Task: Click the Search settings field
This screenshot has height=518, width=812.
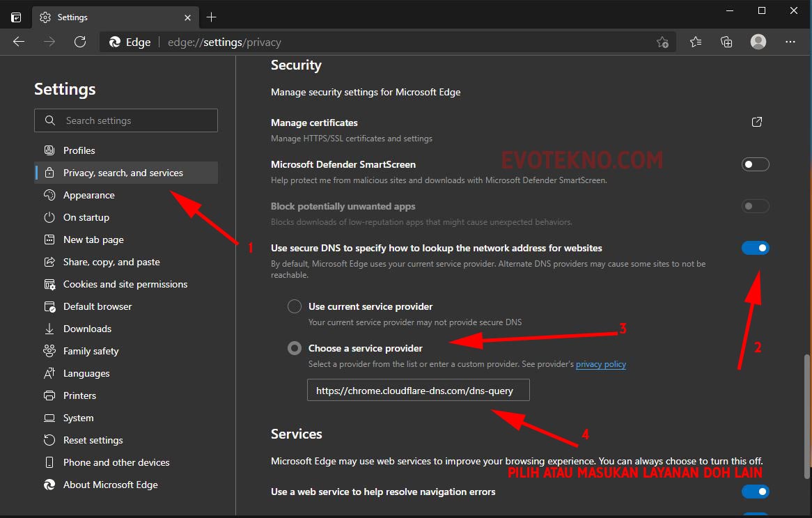Action: pyautogui.click(x=126, y=120)
